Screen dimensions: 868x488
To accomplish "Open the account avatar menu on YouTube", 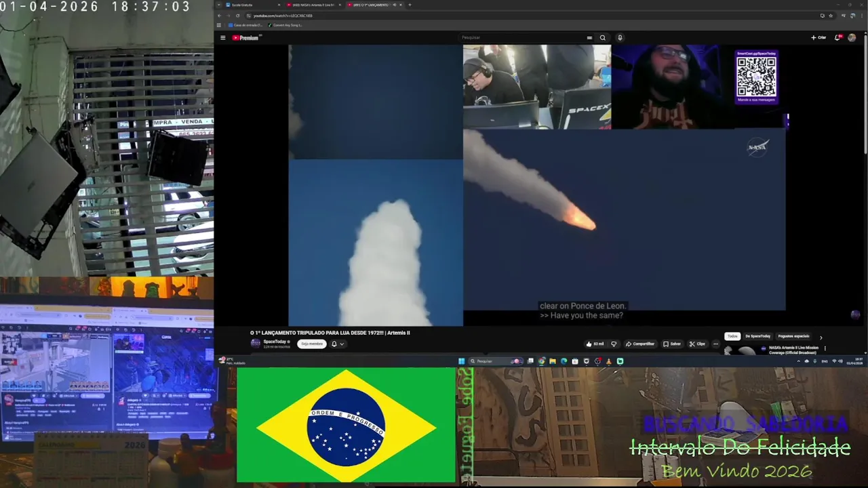I will tap(852, 38).
